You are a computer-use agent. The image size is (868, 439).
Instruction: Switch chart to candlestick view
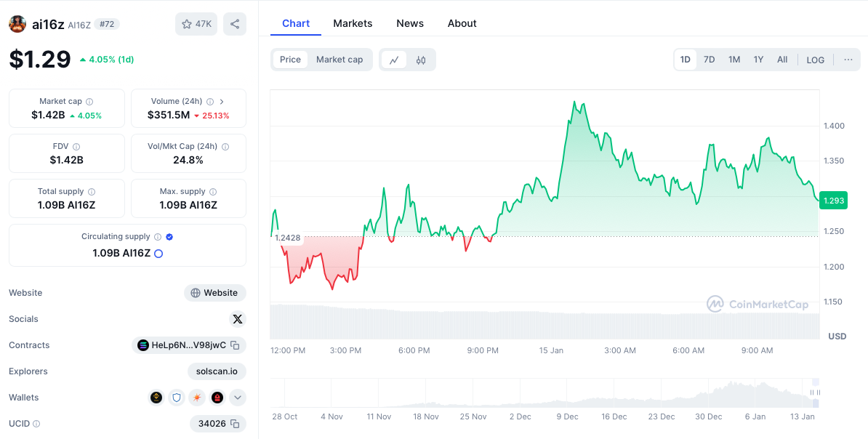[421, 60]
